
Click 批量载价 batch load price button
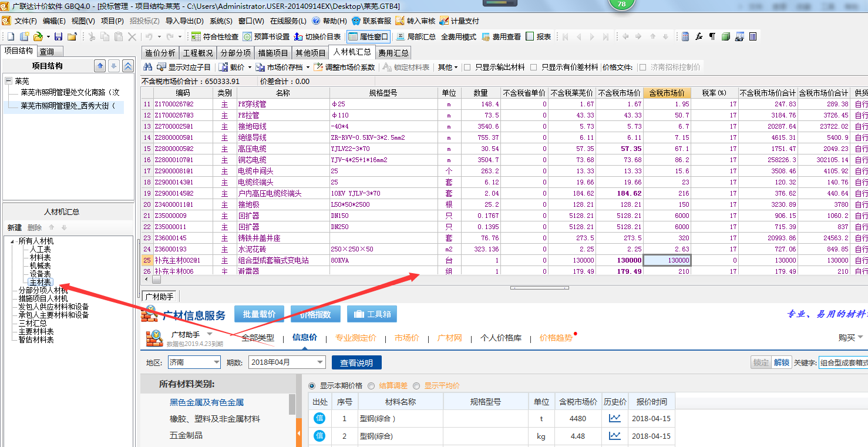259,314
